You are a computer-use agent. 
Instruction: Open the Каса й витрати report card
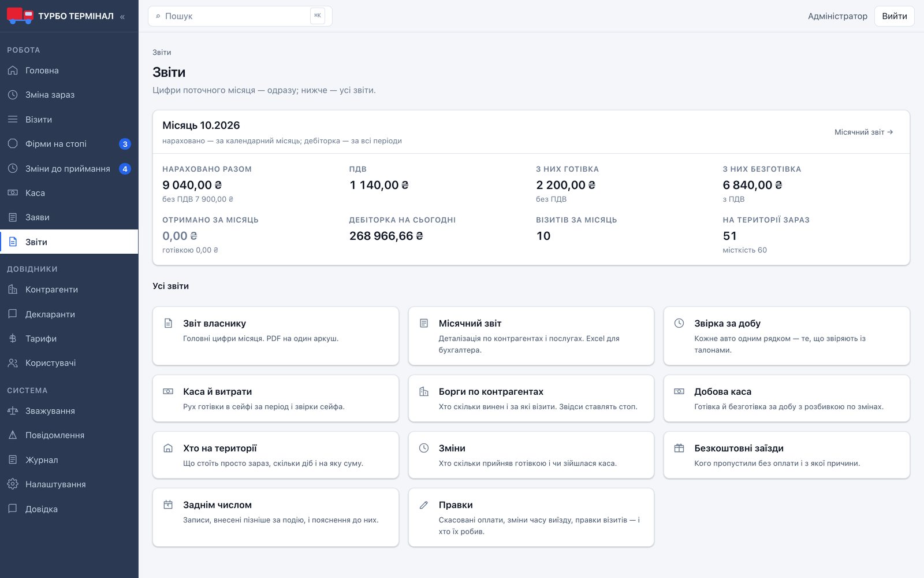(x=275, y=398)
